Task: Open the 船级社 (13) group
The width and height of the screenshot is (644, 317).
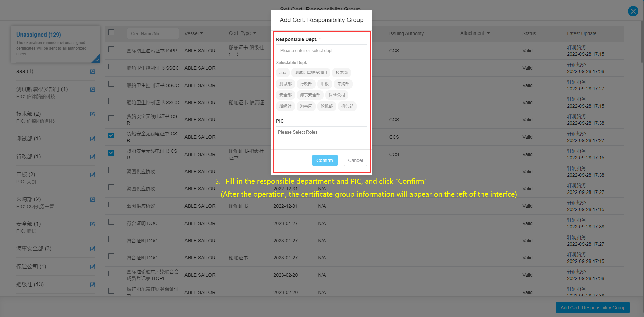Action: (30, 285)
